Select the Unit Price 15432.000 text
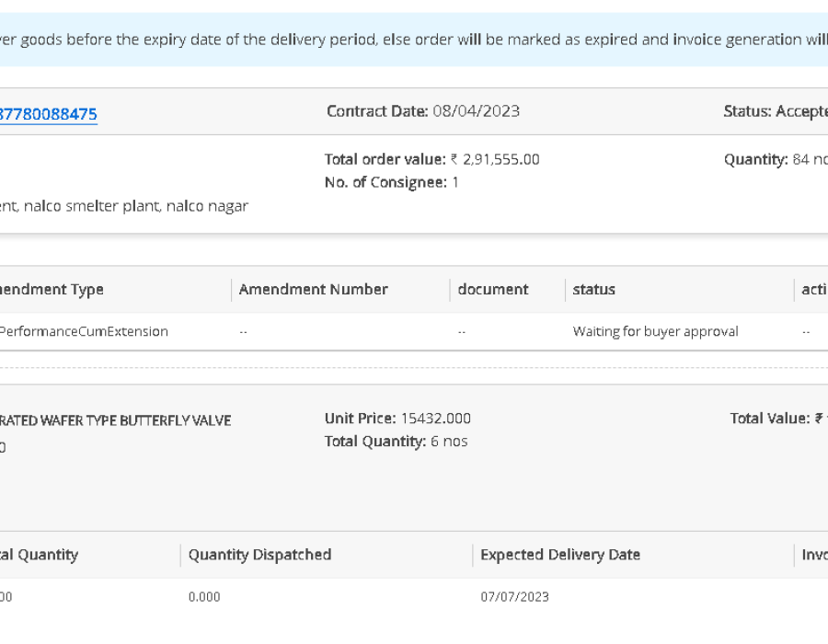This screenshot has height=644, width=828. [397, 419]
